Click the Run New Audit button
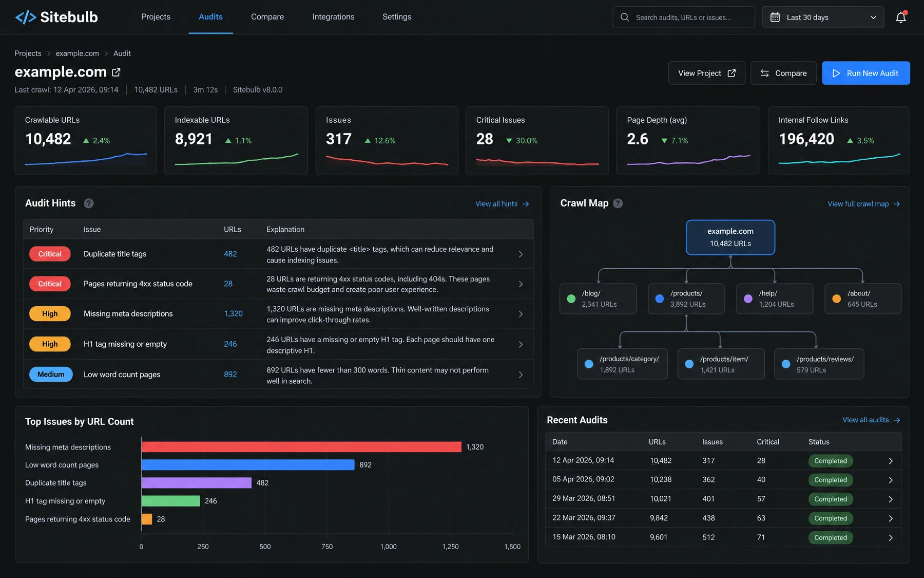924x578 pixels. [865, 73]
